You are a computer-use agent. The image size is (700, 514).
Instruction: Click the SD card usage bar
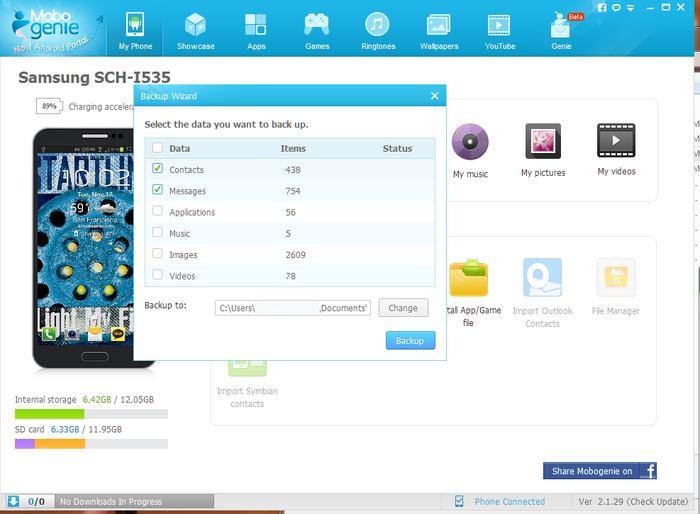[91, 443]
